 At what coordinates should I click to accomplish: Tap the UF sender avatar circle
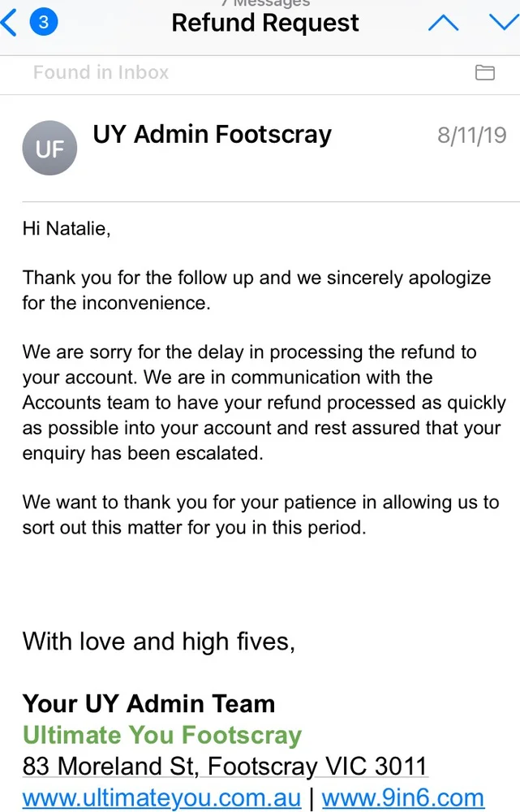[x=49, y=148]
